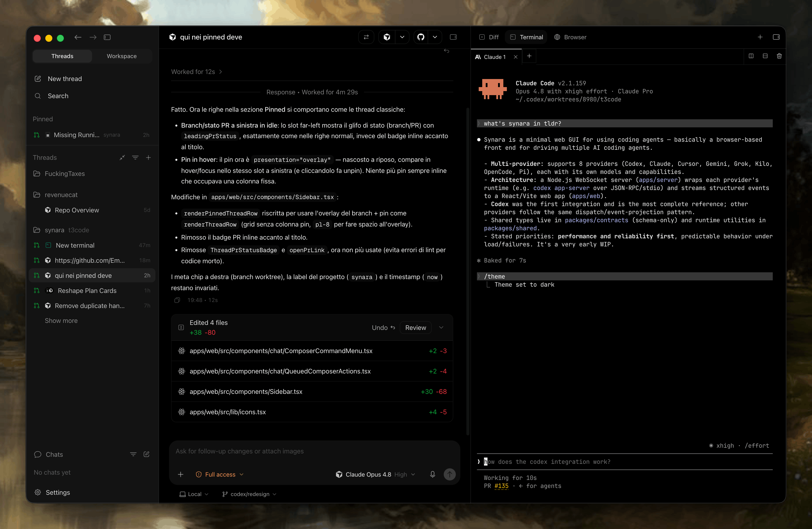Open the Workspace tab in sidebar
This screenshot has width=812, height=529.
121,56
